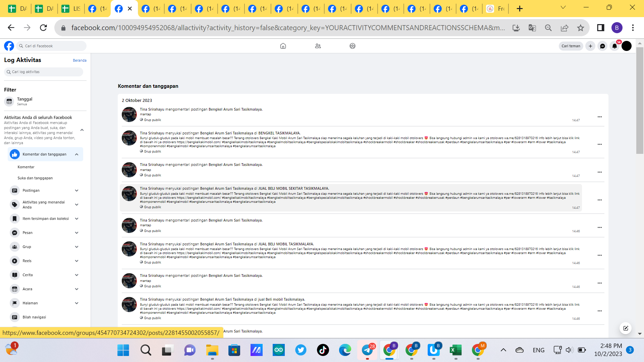644x362 pixels.
Task: Expand Aktivitas yang menandai Anda category
Action: [x=77, y=204]
